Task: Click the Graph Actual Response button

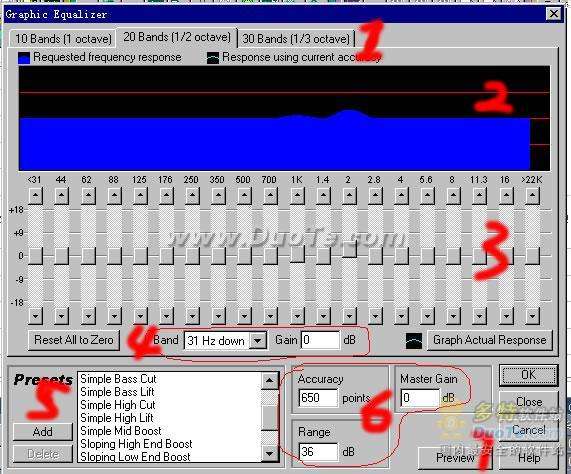Action: (489, 340)
